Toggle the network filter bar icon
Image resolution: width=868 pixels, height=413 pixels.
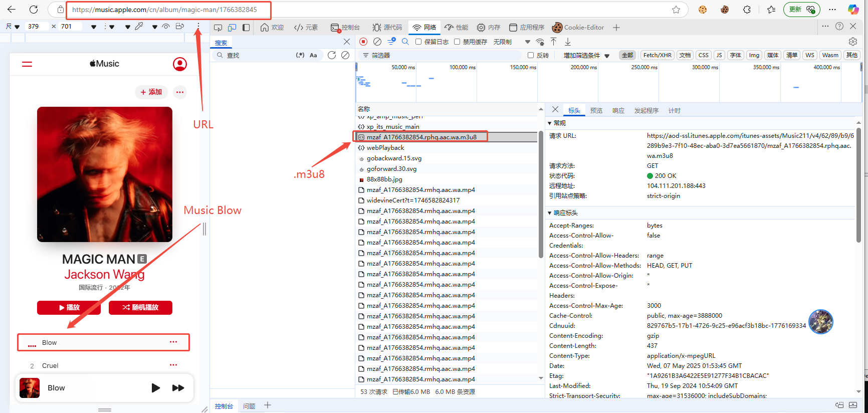click(x=391, y=42)
